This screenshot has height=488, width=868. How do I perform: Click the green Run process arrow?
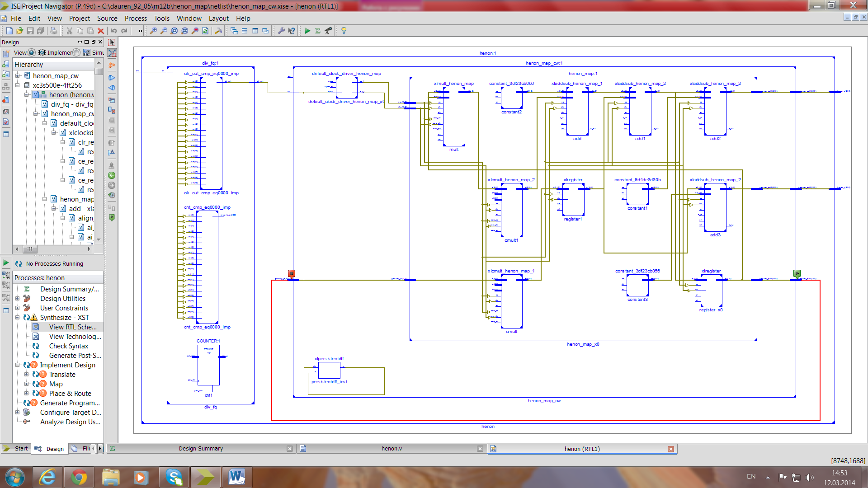pyautogui.click(x=307, y=31)
